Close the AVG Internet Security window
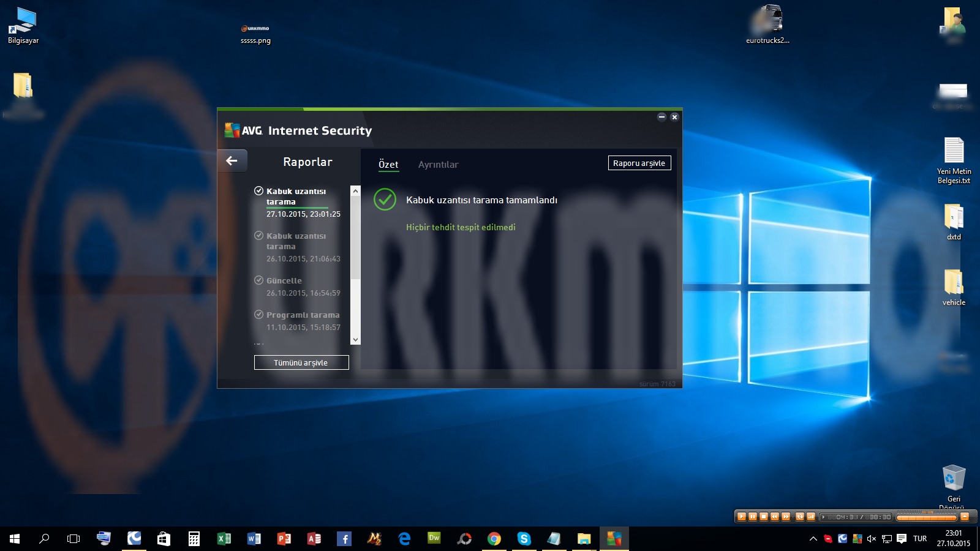 (x=674, y=117)
